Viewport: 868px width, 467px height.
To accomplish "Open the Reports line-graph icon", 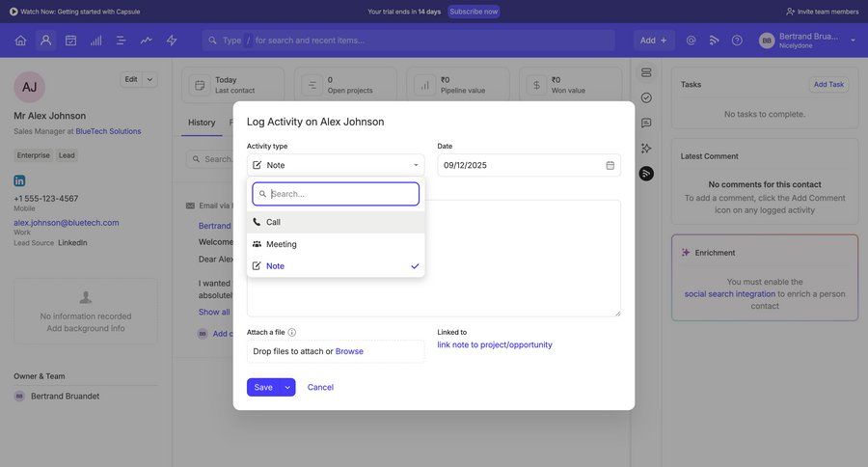I will point(146,41).
